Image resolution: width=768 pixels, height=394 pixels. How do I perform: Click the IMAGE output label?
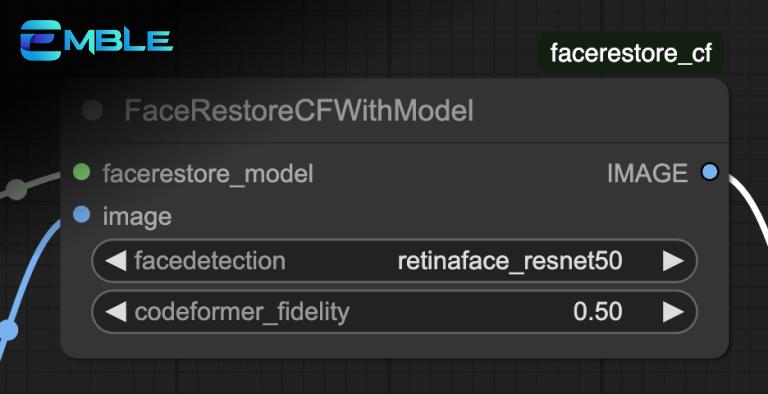tap(648, 173)
